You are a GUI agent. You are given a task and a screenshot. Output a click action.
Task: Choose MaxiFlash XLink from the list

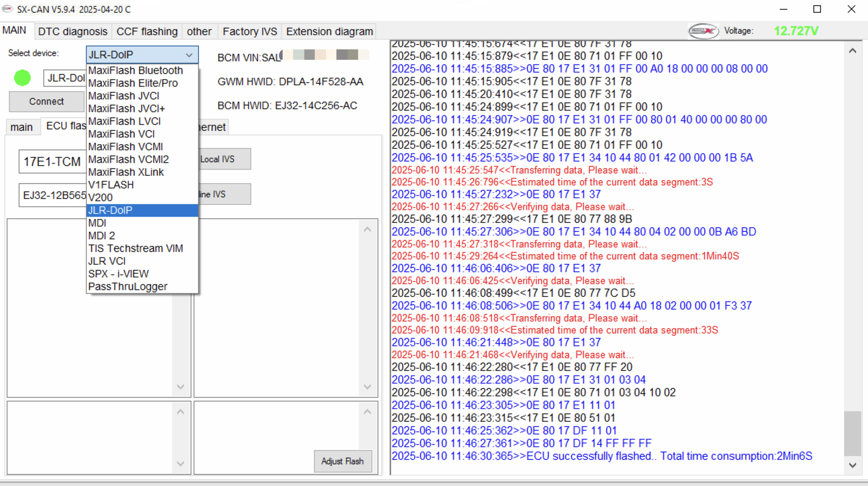pos(142,172)
